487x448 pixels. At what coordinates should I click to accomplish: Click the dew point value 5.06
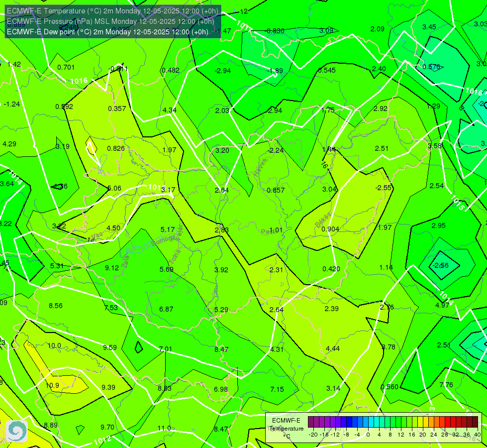click(114, 188)
